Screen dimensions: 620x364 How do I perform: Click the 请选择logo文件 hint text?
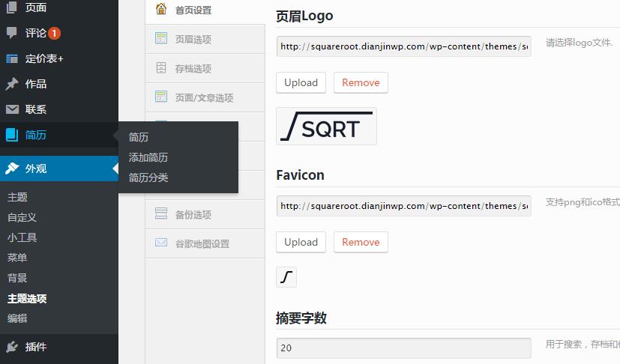580,43
